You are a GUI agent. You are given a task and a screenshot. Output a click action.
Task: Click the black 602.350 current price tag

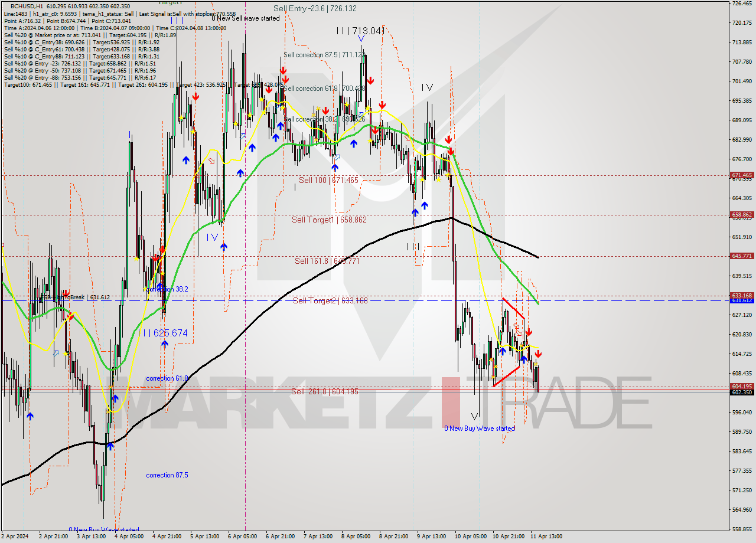pos(742,392)
